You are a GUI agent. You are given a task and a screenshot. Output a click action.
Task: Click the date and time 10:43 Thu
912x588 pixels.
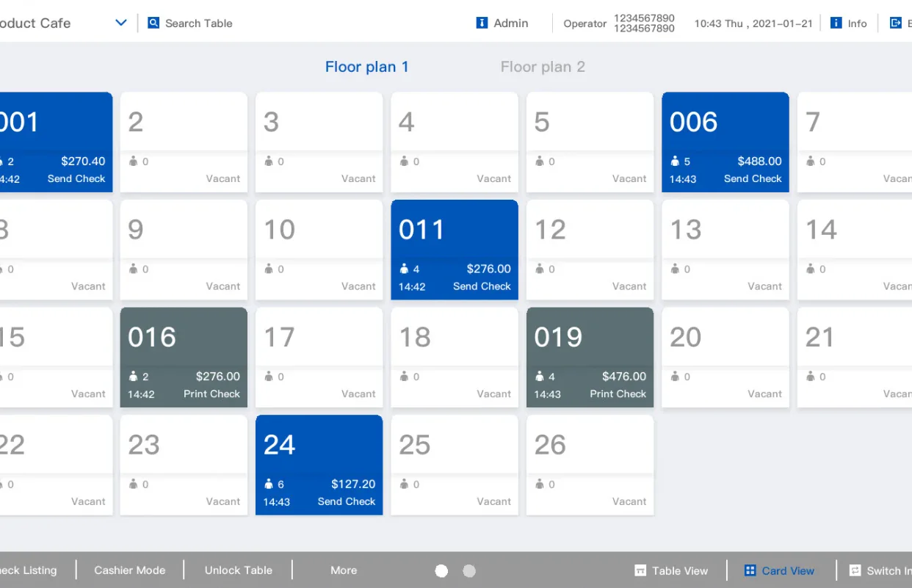tap(753, 23)
